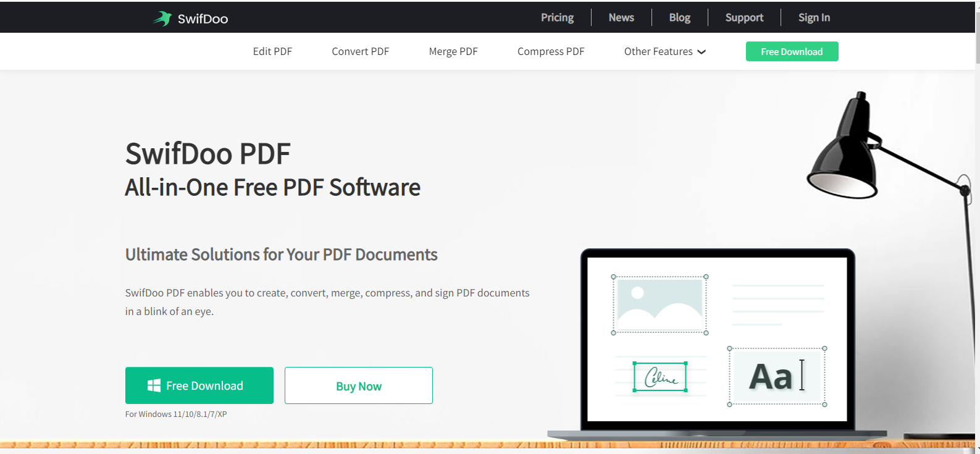Click Sign In in the top bar
980x454 pixels.
(x=814, y=17)
